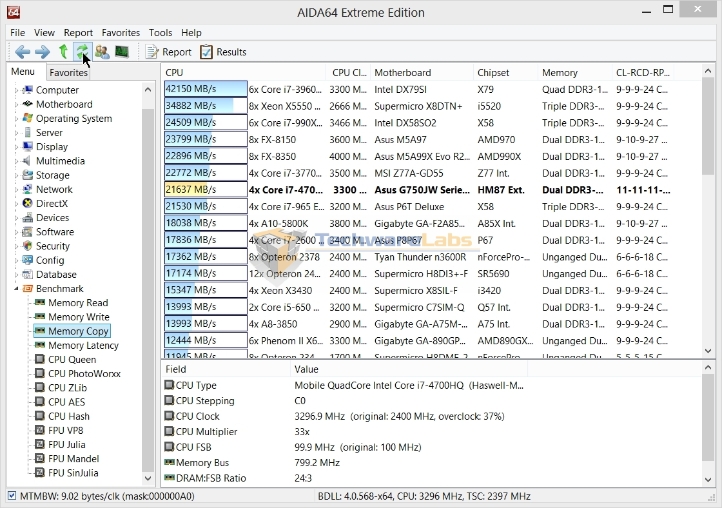Sort by the CPU column header

[x=244, y=73]
